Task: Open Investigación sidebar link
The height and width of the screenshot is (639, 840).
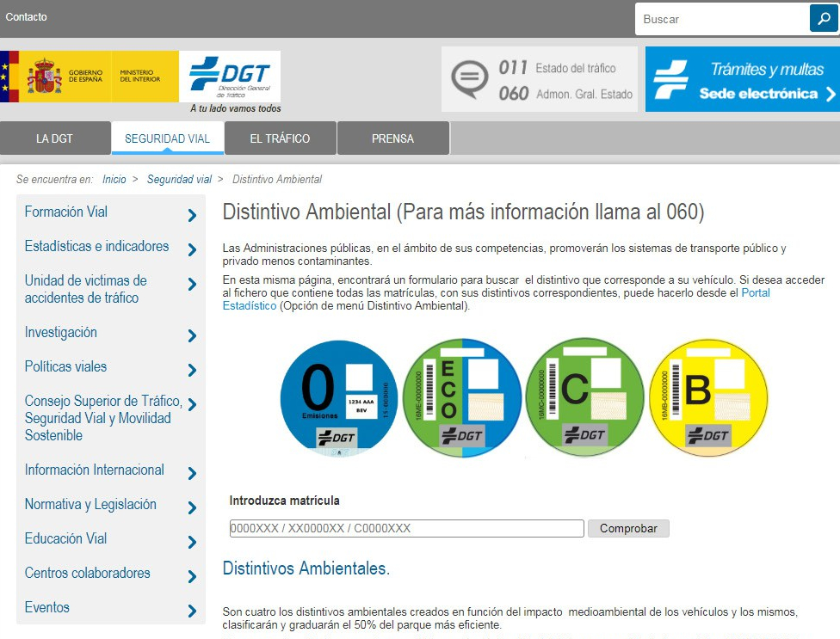Action: point(60,332)
